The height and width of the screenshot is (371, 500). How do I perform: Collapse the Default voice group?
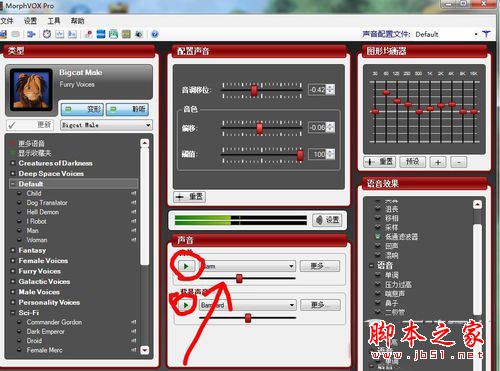(x=13, y=184)
